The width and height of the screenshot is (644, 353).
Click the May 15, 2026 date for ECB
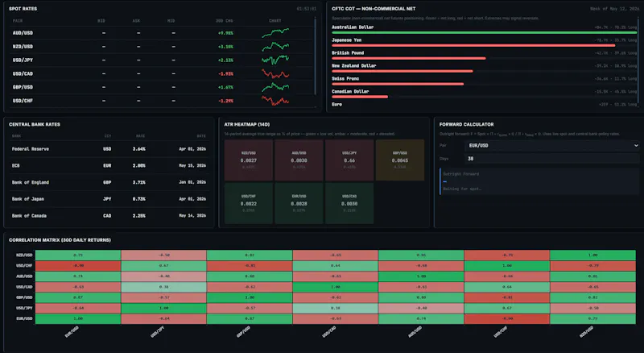pyautogui.click(x=192, y=166)
